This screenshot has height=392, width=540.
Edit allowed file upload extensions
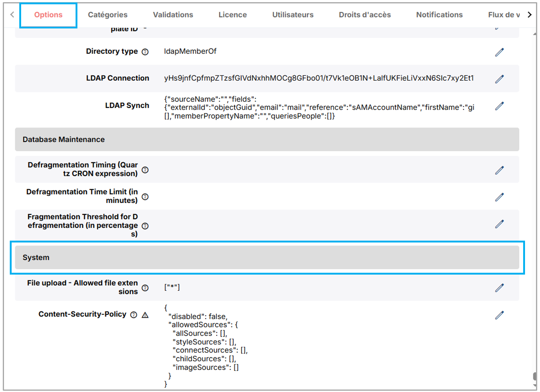coord(499,288)
